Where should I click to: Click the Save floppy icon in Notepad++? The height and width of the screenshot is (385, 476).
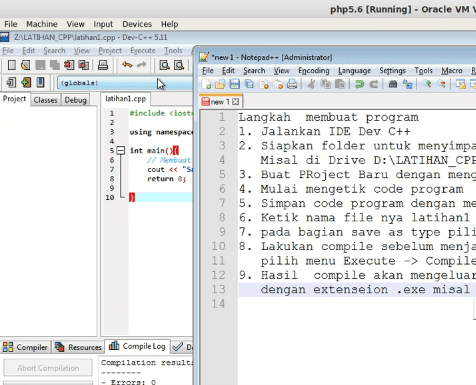click(x=234, y=84)
